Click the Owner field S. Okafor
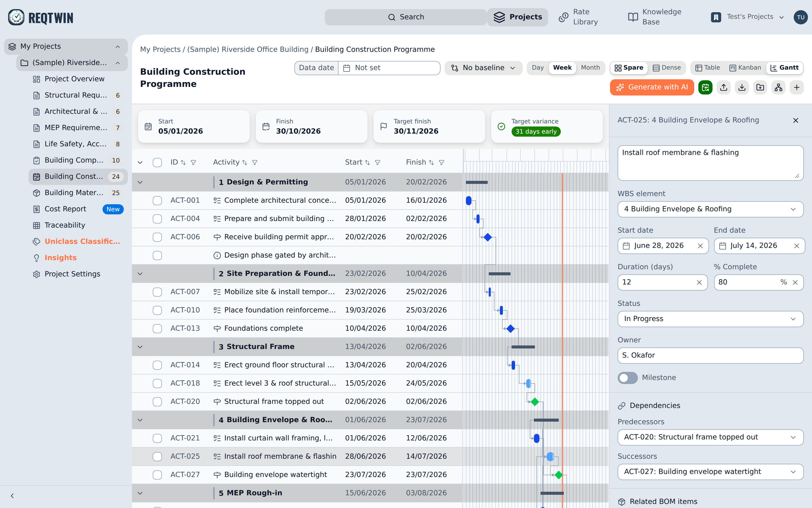 pos(710,355)
